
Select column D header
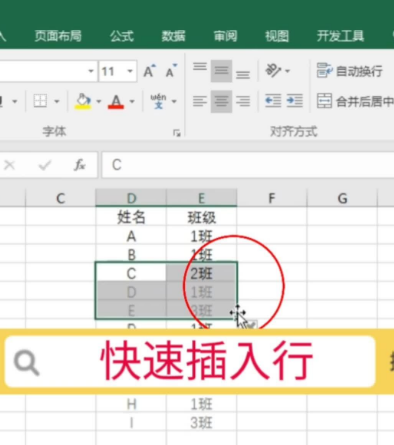coord(131,198)
